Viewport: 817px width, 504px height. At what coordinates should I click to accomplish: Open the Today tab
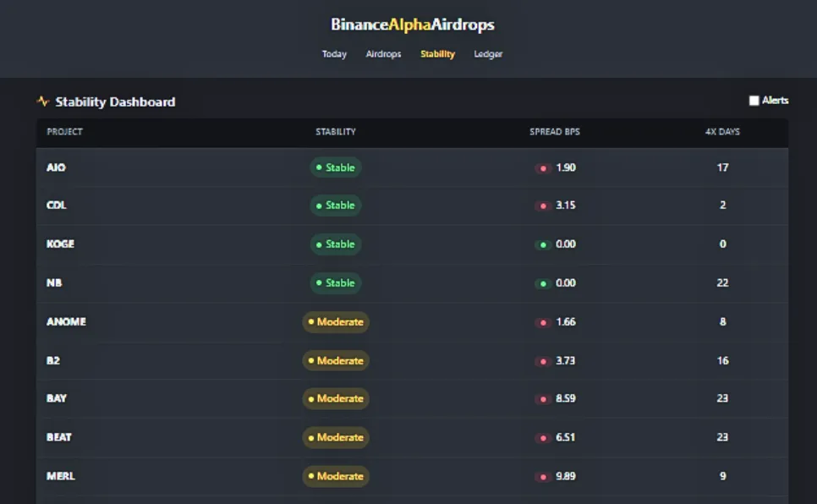[x=334, y=54]
